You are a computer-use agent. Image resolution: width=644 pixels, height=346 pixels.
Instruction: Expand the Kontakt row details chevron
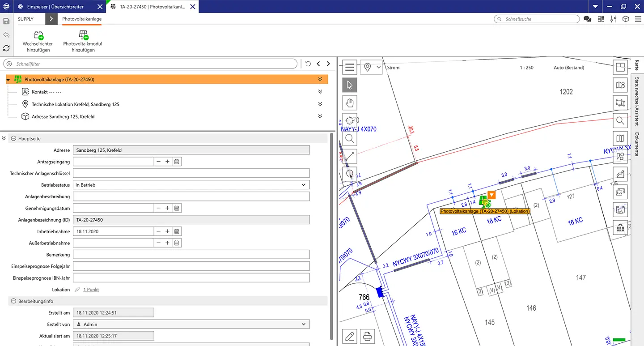[x=320, y=92]
